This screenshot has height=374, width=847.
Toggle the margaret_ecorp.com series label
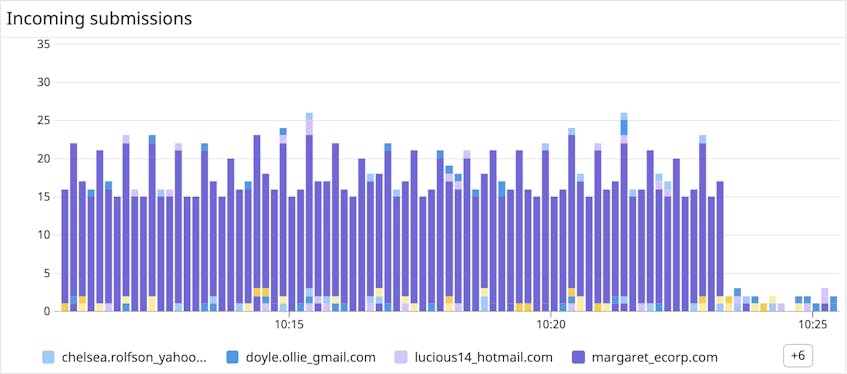[655, 357]
